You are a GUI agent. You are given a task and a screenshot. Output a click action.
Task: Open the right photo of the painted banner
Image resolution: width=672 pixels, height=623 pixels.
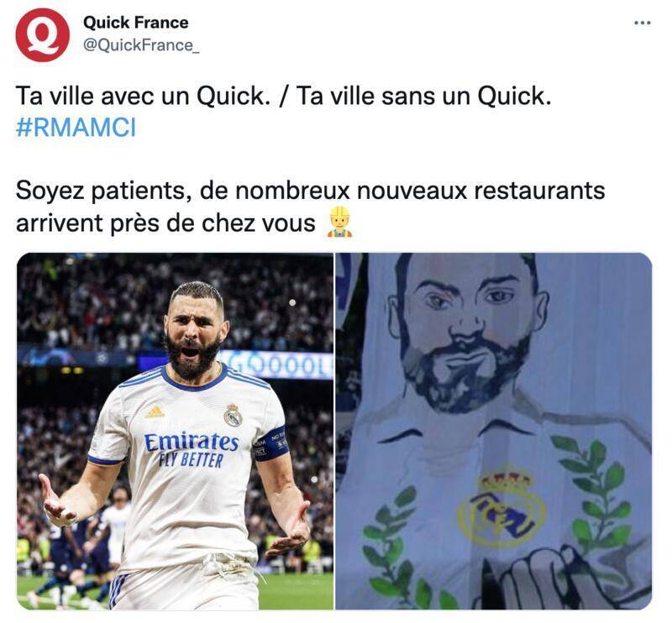493,431
